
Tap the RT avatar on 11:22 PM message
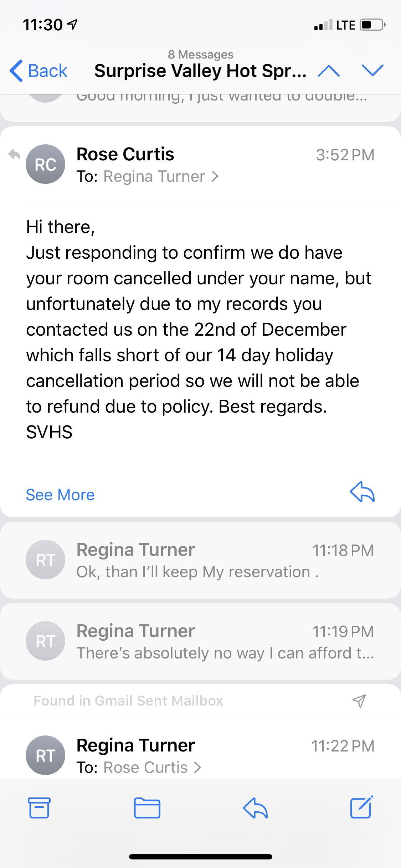tap(45, 755)
